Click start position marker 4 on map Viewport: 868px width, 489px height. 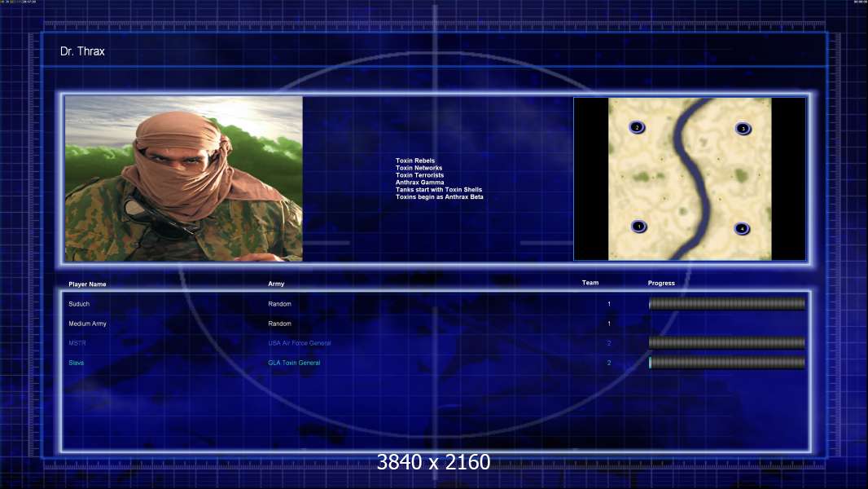(x=742, y=229)
